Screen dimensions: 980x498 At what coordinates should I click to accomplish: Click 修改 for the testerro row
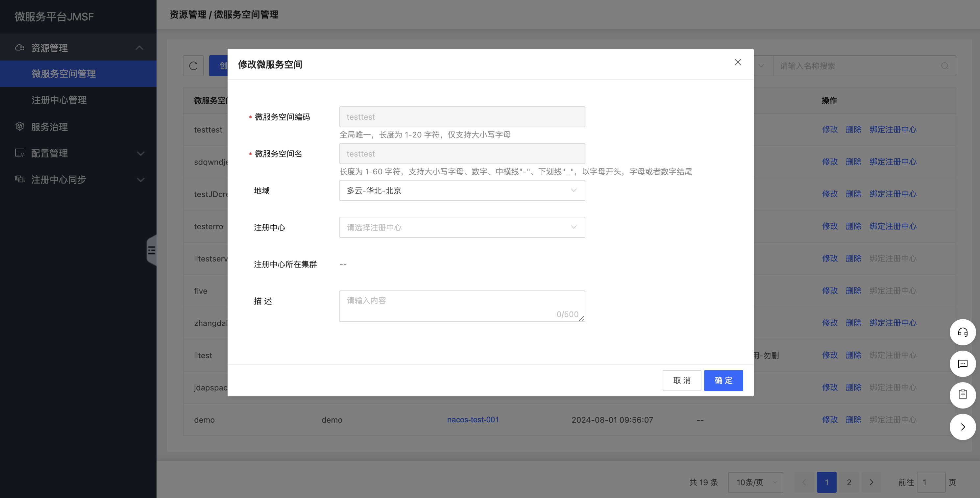[x=830, y=226]
